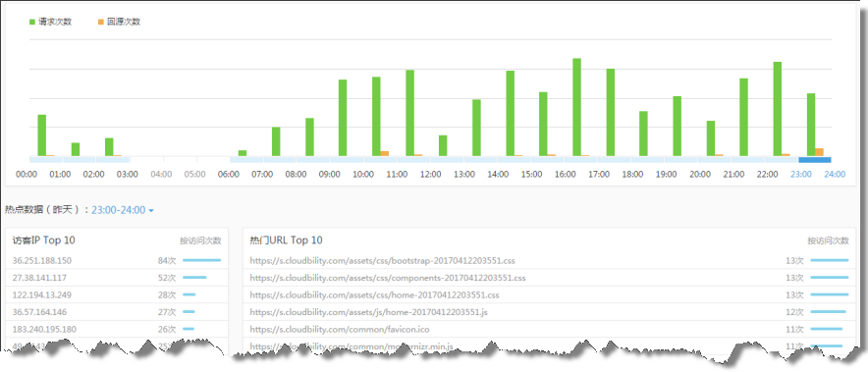Open the bootstrap-20170412203551.css URL
868x372 pixels.
pos(383,261)
